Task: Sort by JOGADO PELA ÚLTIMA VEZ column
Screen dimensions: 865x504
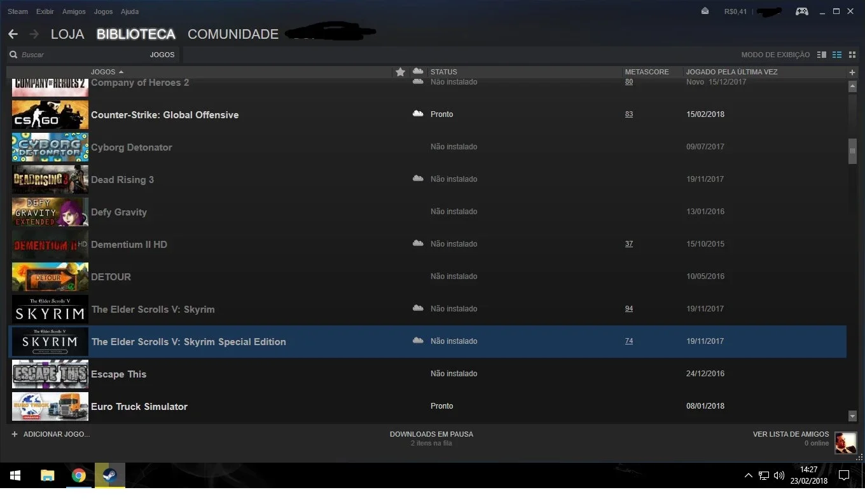Action: (x=731, y=72)
